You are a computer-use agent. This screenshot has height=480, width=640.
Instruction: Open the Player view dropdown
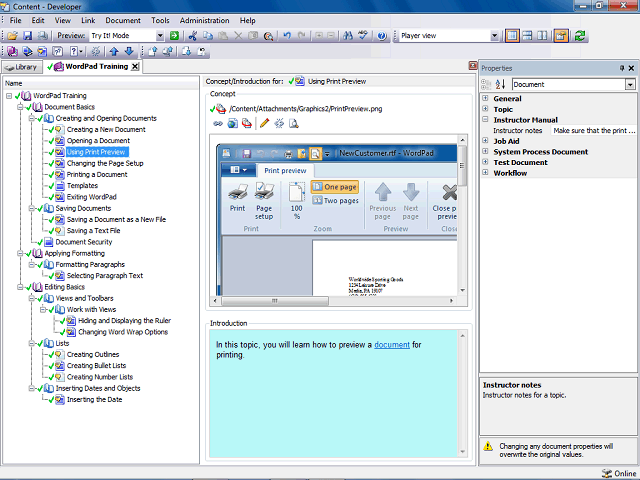[494, 36]
